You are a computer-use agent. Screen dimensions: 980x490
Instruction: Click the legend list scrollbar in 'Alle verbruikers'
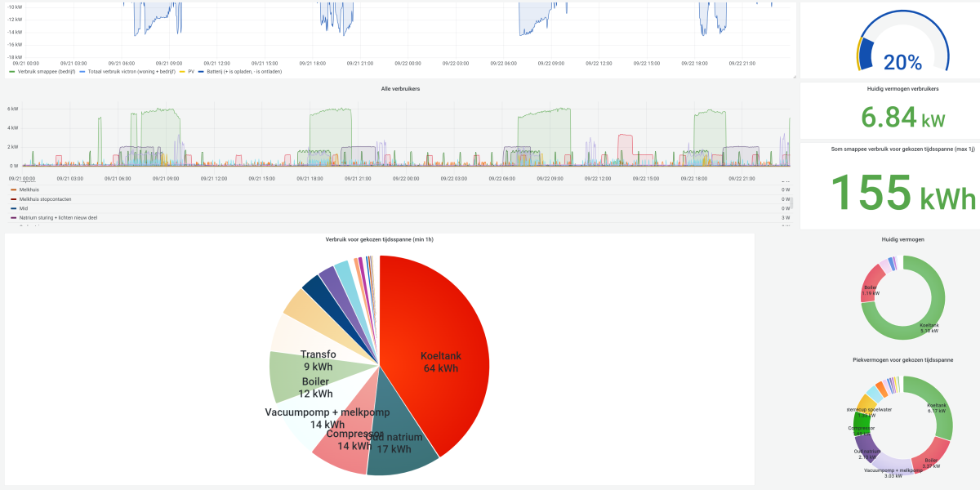(790, 203)
